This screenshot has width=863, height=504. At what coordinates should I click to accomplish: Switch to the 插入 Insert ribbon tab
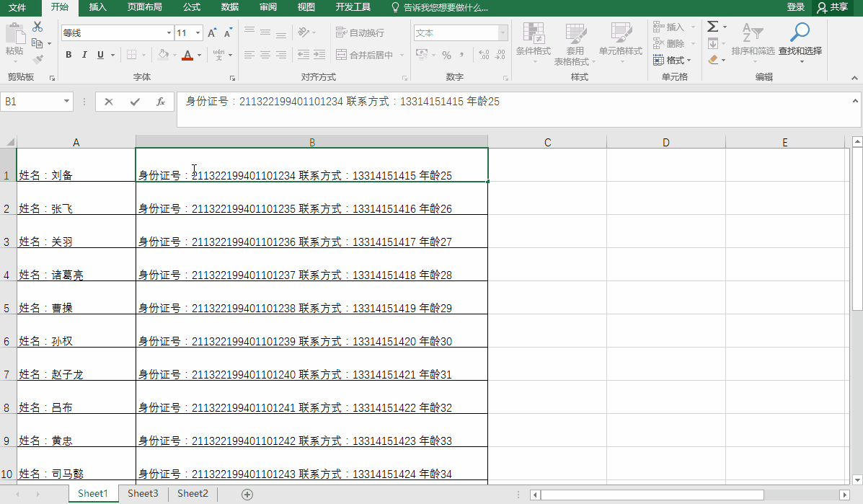pos(97,7)
